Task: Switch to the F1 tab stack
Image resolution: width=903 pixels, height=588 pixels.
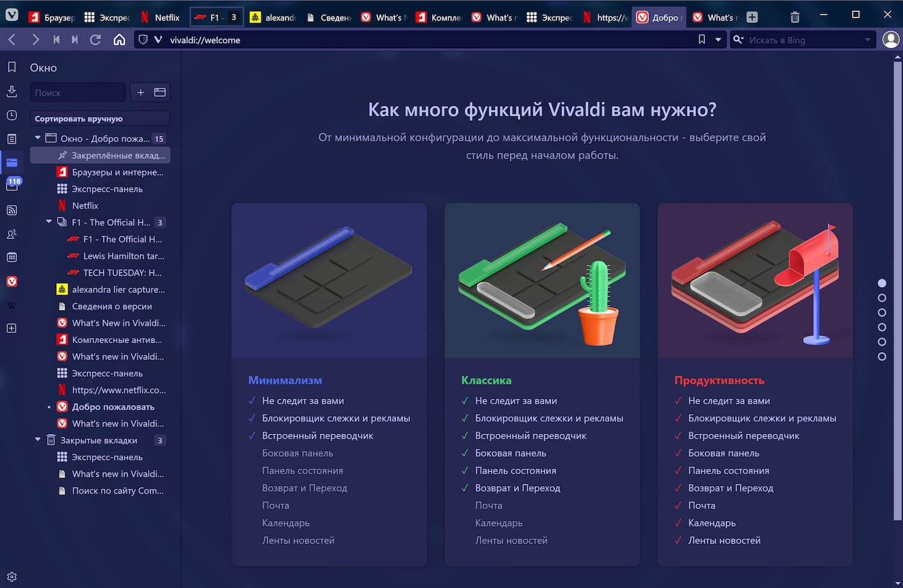Action: point(217,17)
